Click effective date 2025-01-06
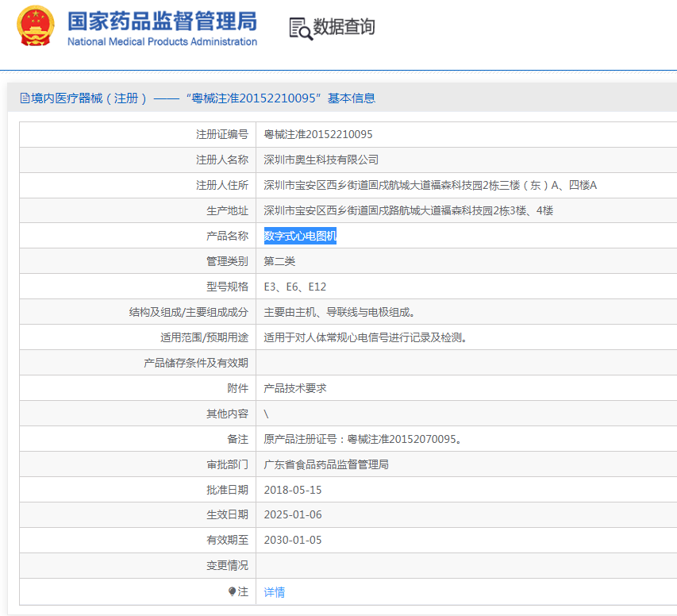The height and width of the screenshot is (616, 677). tap(293, 514)
